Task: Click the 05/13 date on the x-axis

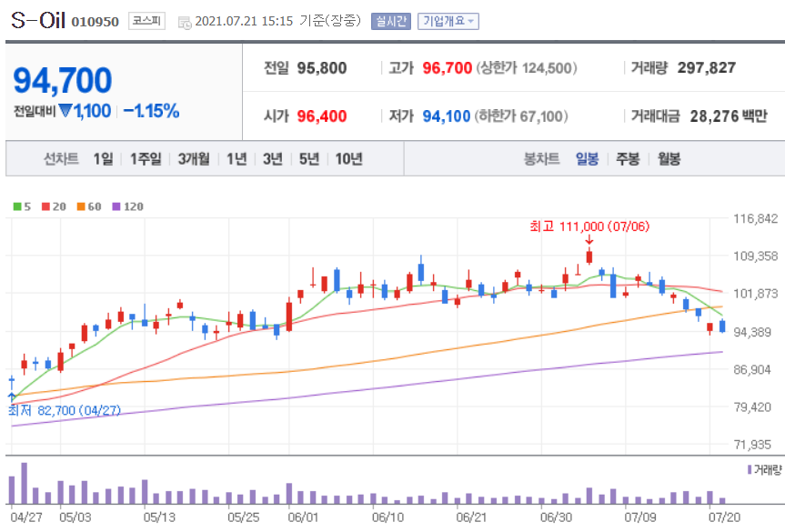Action: (159, 517)
